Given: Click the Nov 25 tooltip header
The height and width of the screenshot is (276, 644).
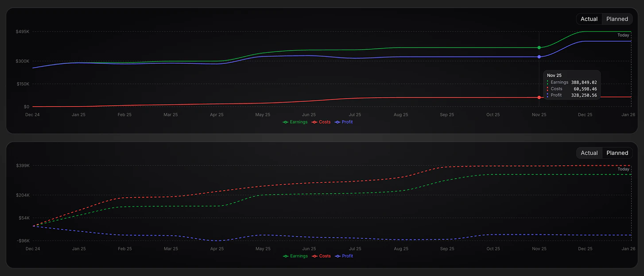Looking at the screenshot, I should coord(554,75).
